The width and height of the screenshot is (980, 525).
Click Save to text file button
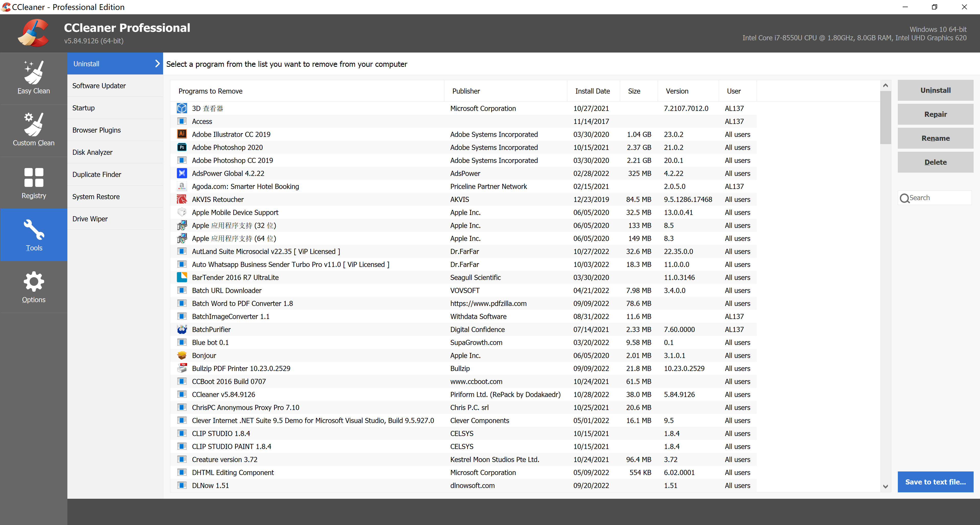click(x=936, y=482)
